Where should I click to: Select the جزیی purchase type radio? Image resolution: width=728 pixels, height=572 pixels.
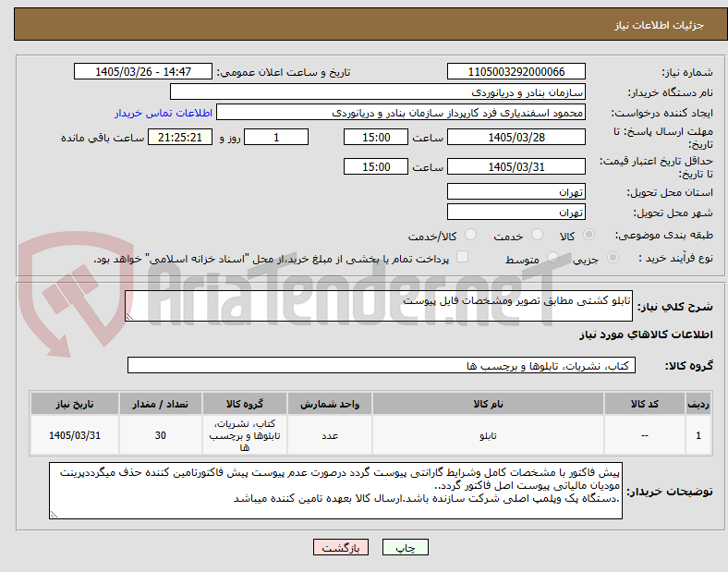click(x=613, y=257)
